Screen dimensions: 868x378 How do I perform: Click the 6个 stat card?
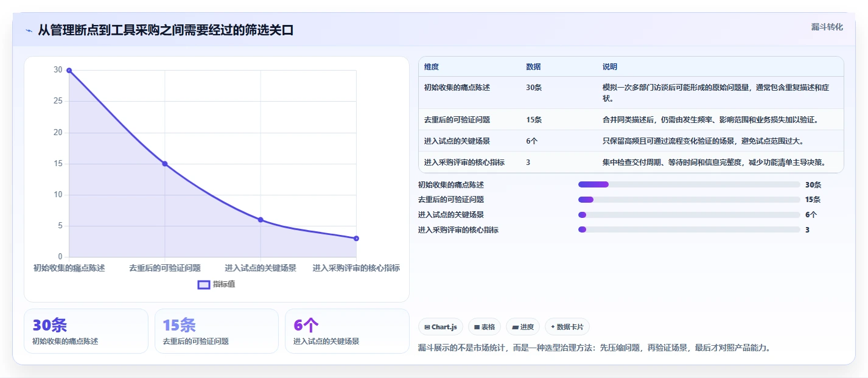click(347, 331)
